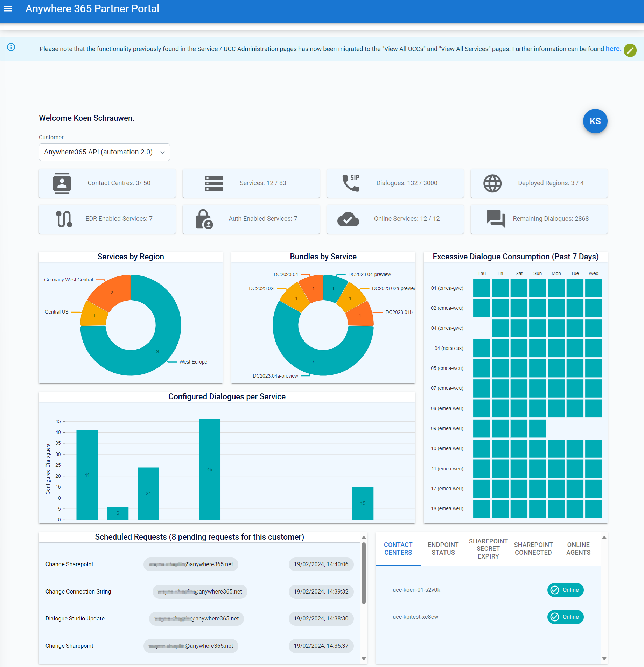Click the bar labeled 41
Screen dimensions: 644x667
click(87, 475)
